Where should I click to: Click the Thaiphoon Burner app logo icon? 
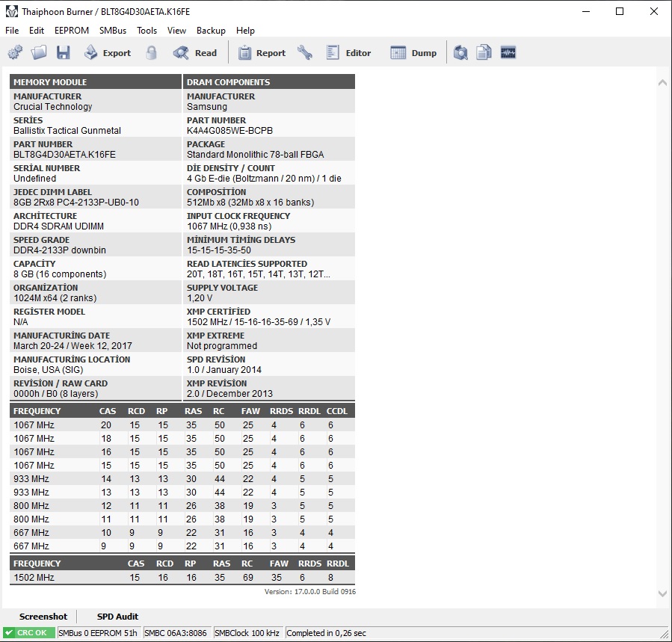[x=11, y=11]
